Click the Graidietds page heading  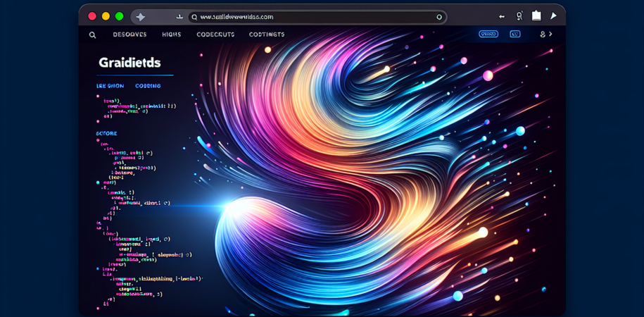point(131,62)
